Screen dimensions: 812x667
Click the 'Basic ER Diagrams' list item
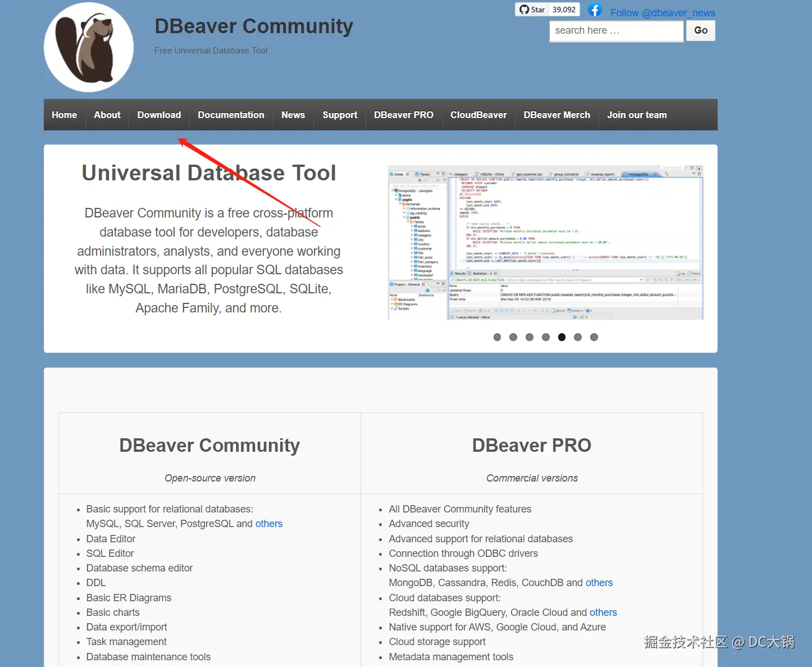point(129,598)
